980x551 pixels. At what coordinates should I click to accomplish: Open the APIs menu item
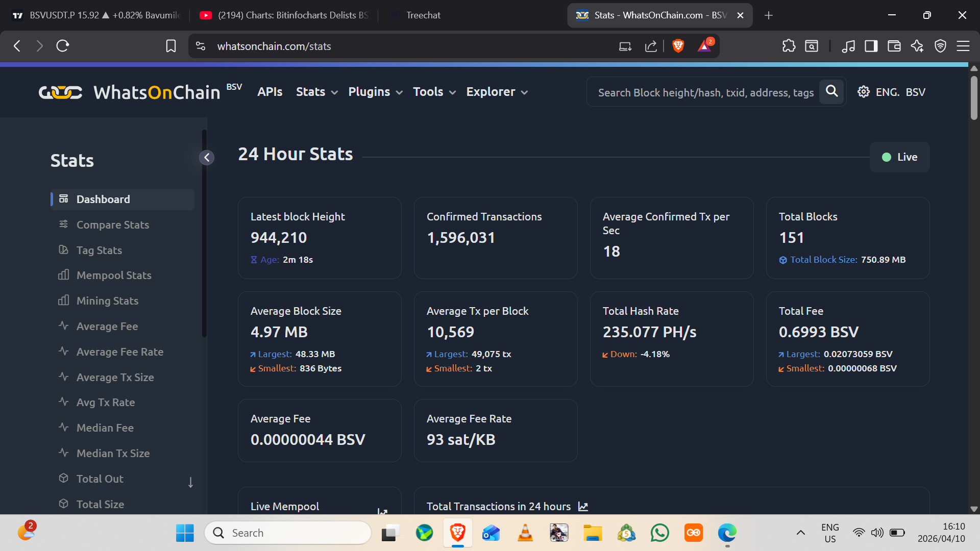(269, 92)
